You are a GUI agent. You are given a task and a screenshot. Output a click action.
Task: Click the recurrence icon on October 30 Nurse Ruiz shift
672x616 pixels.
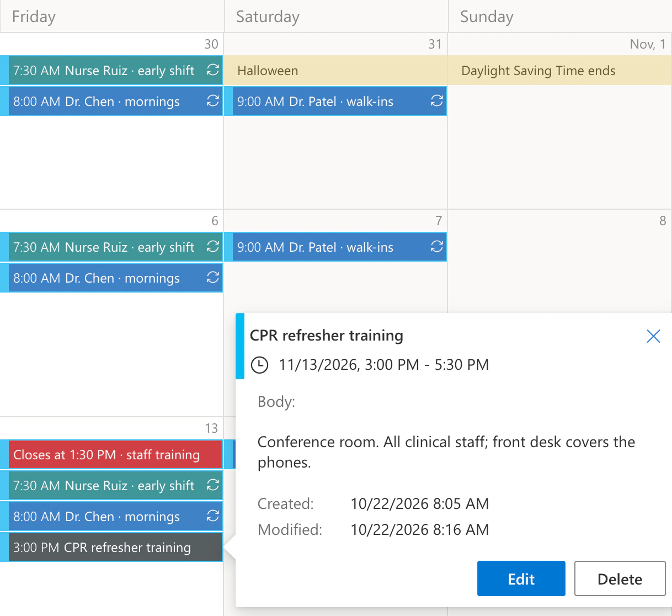pyautogui.click(x=213, y=70)
